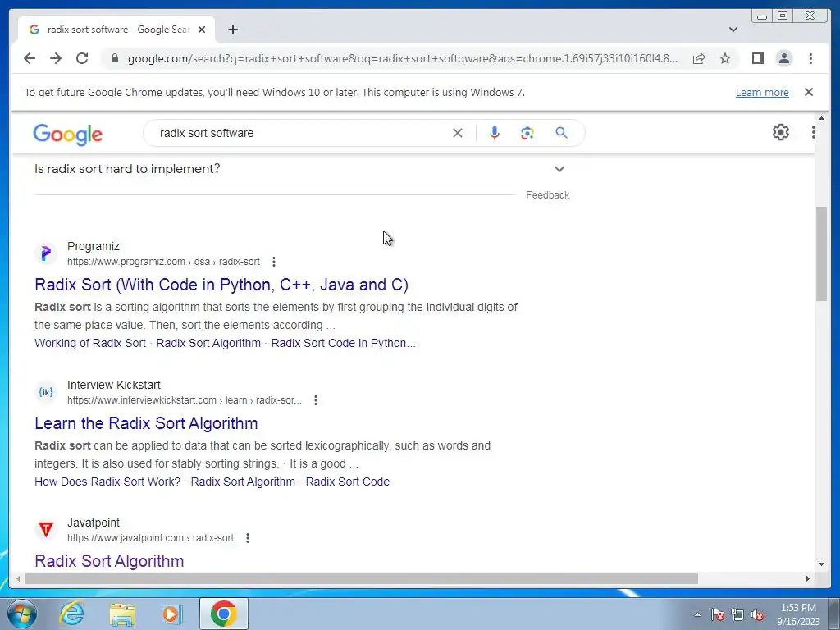Search by image with Google Lens
This screenshot has height=630, width=840.
(527, 133)
